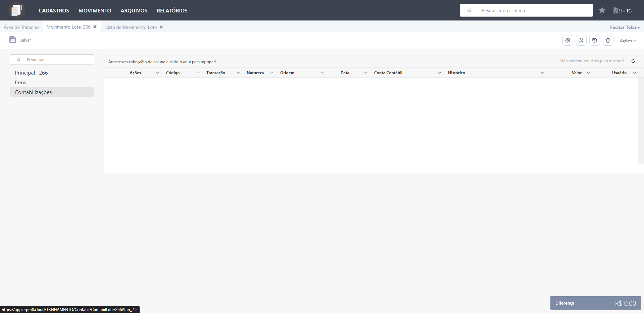Open Valor column dropdown chevron
The image size is (644, 313).
(x=588, y=73)
